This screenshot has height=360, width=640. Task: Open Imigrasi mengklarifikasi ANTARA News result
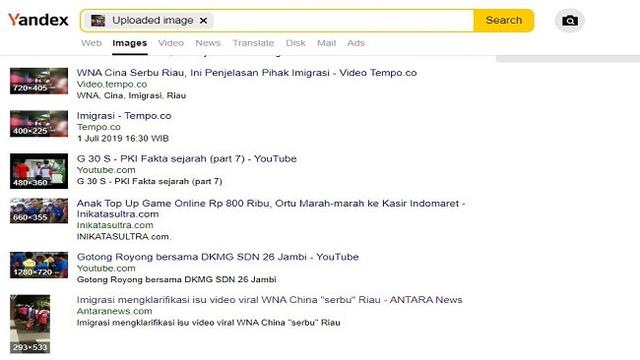click(269, 300)
